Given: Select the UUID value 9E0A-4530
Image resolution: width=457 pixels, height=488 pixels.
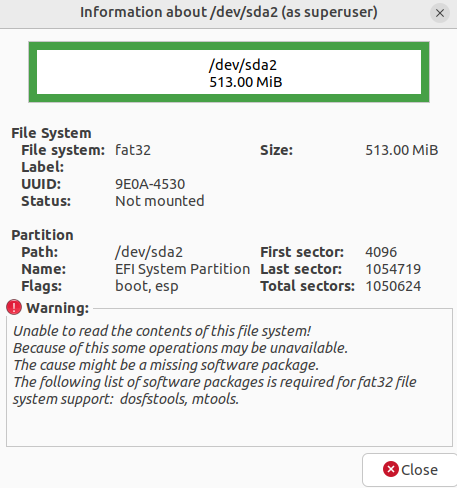Looking at the screenshot, I should pos(150,184).
